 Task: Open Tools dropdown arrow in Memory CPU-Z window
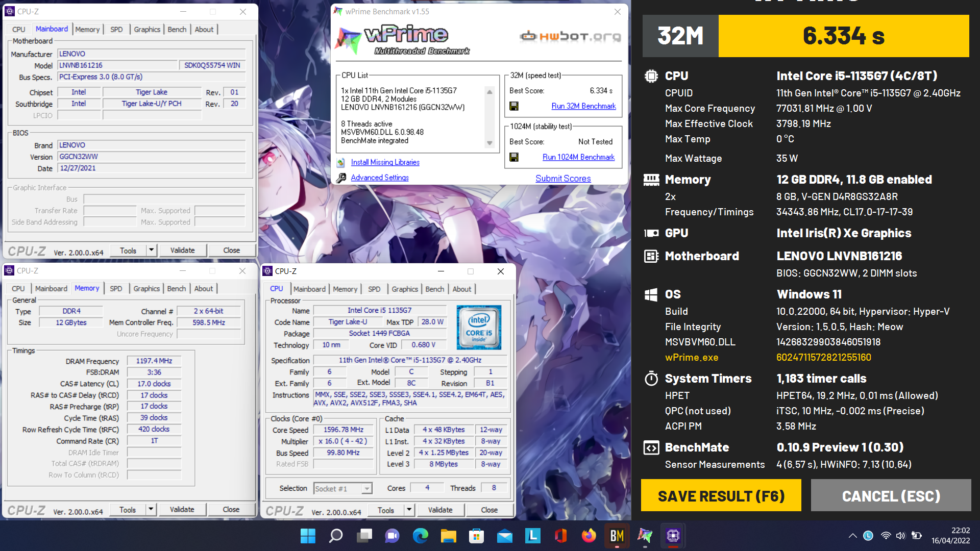pyautogui.click(x=151, y=509)
